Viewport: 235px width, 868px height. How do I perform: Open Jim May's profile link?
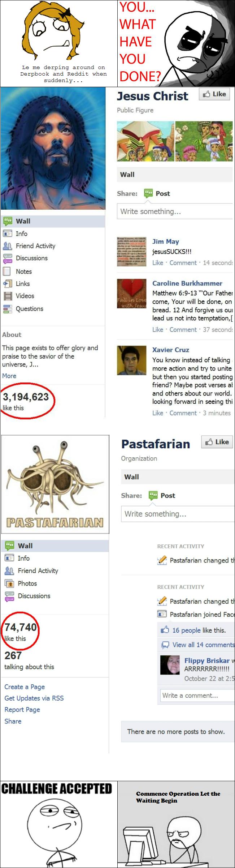pos(166,241)
